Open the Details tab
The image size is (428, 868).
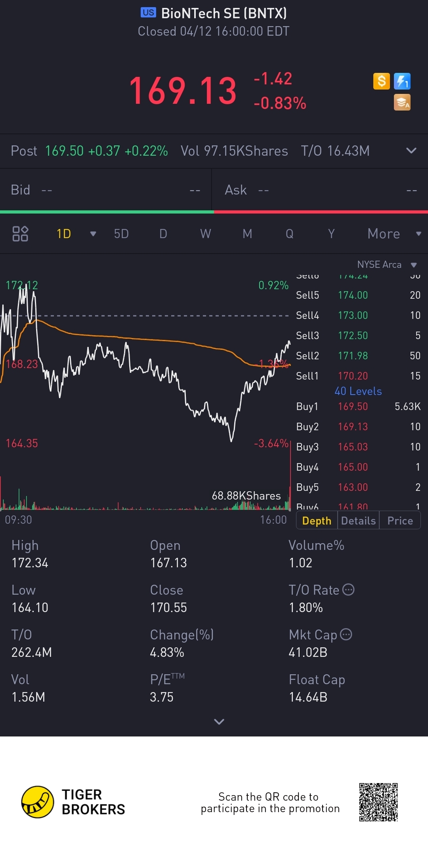coord(358,521)
